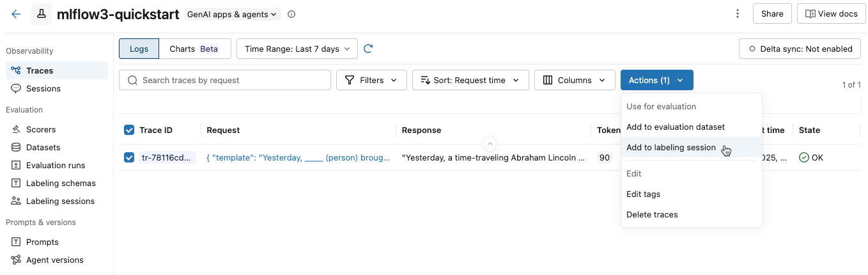Click the Share button
This screenshot has height=275, width=868.
pyautogui.click(x=771, y=14)
